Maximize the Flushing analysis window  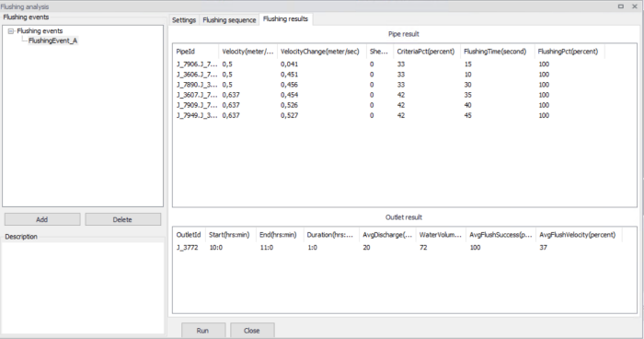pyautogui.click(x=621, y=6)
